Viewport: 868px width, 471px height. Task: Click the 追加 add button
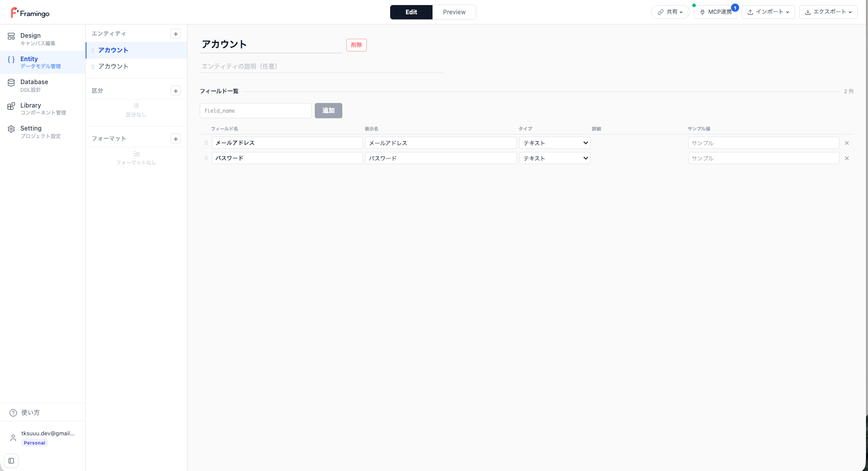[329, 111]
